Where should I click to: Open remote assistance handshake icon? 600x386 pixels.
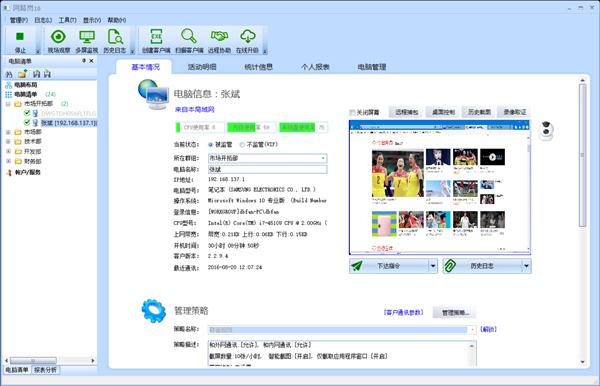pos(219,36)
